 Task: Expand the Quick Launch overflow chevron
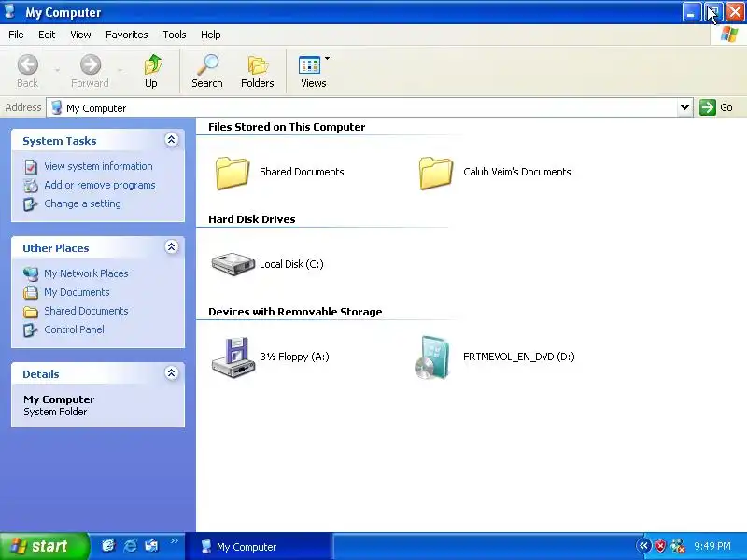pyautogui.click(x=175, y=540)
